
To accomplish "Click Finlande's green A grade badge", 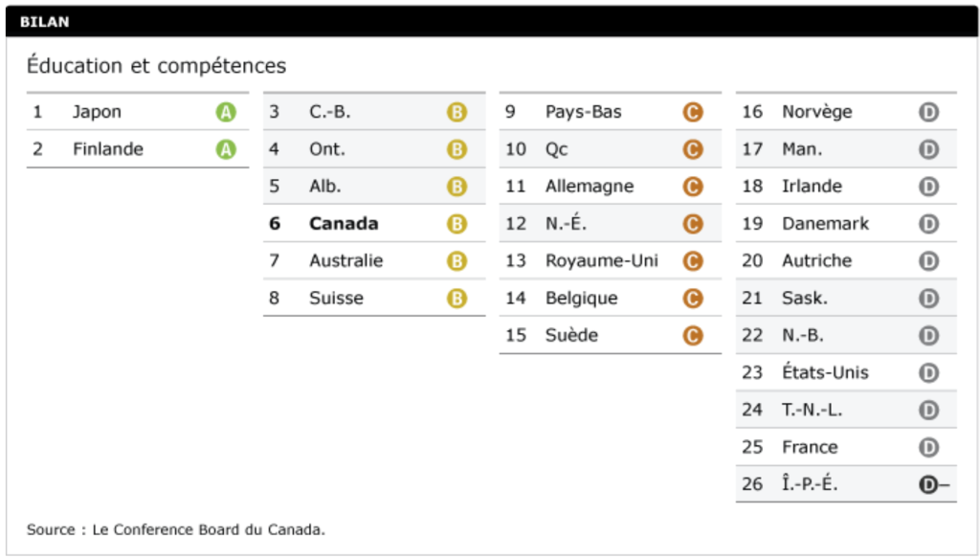I will point(225,149).
